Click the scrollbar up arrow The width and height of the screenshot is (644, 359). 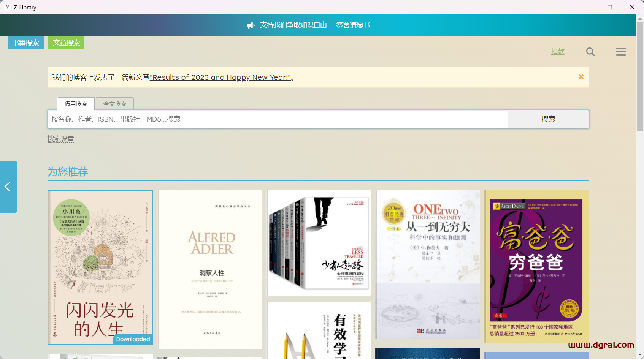[640, 18]
